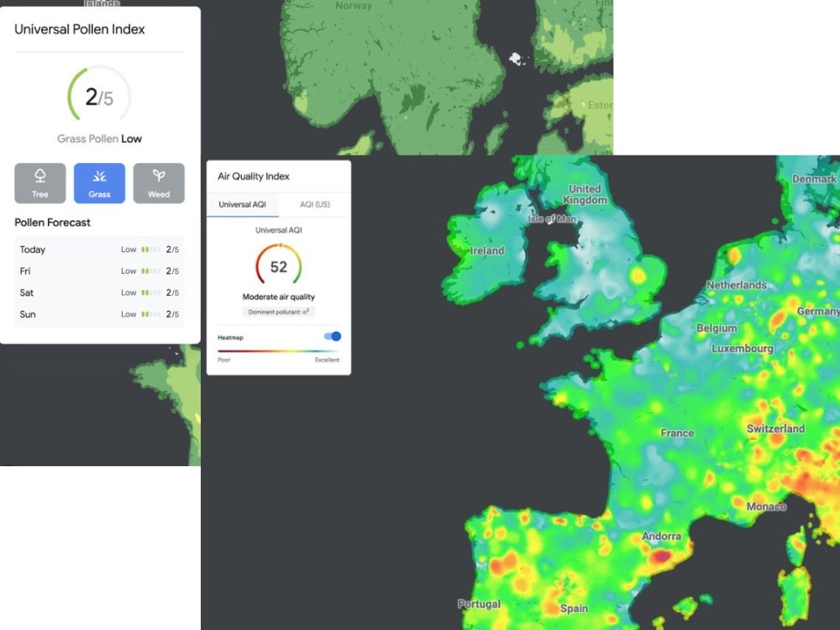Click the Sun forecast row
The width and height of the screenshot is (840, 630).
coord(99,314)
